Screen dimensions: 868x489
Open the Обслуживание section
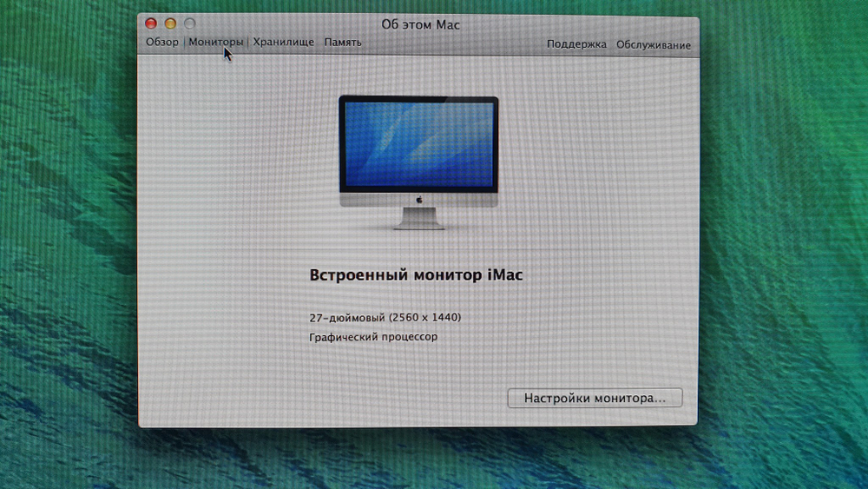[654, 45]
